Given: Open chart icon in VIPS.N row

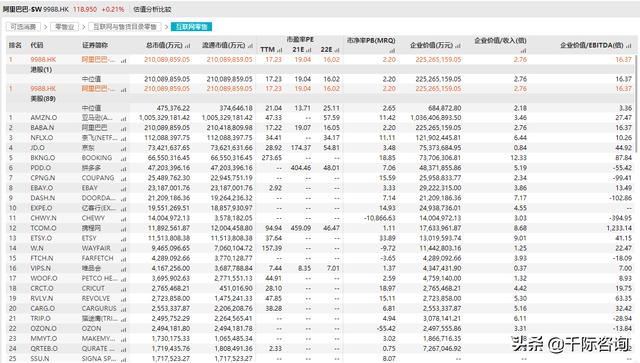Looking at the screenshot, I should tap(124, 269).
